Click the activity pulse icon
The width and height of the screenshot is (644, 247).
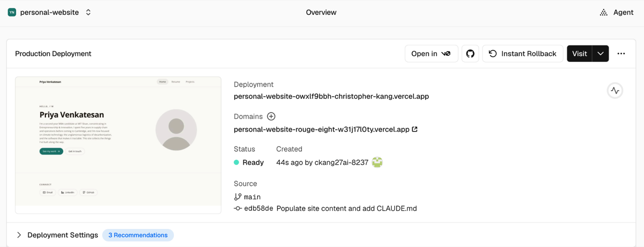pos(615,91)
